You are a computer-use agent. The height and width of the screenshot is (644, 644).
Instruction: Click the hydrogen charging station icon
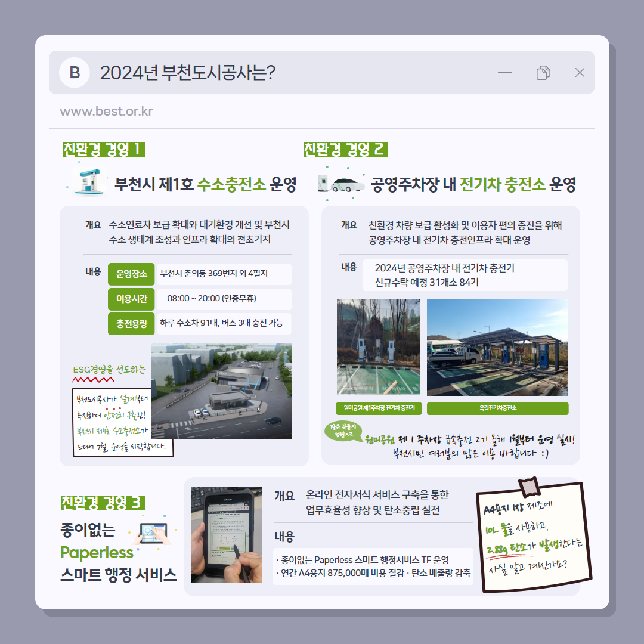point(88,180)
